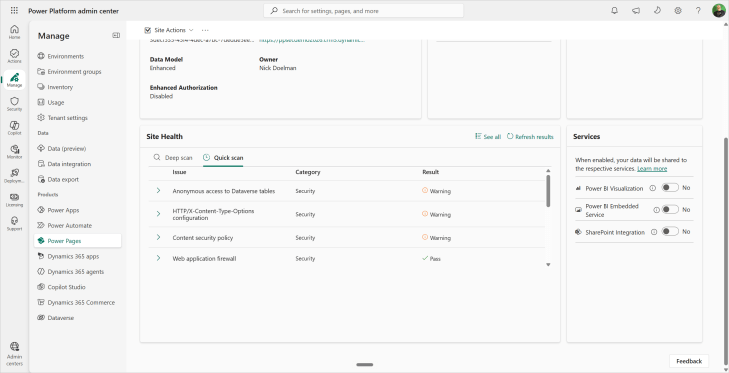The height and width of the screenshot is (373, 729).
Task: Click info icon next to Power BI Embedded Service
Action: 656,210
